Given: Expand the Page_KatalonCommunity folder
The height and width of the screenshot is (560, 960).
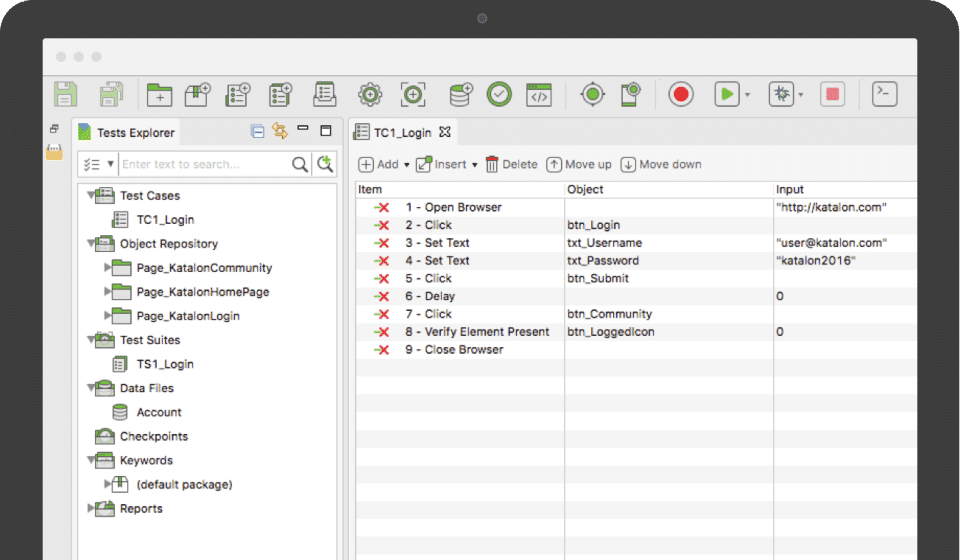Looking at the screenshot, I should 108,267.
